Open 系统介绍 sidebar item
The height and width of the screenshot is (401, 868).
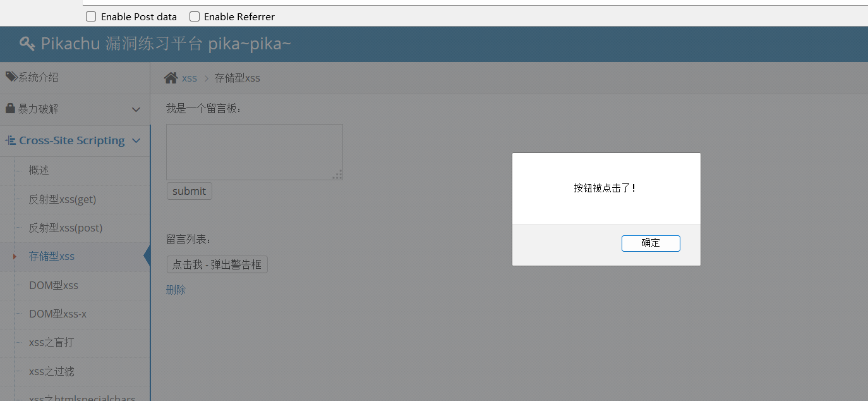click(x=75, y=77)
